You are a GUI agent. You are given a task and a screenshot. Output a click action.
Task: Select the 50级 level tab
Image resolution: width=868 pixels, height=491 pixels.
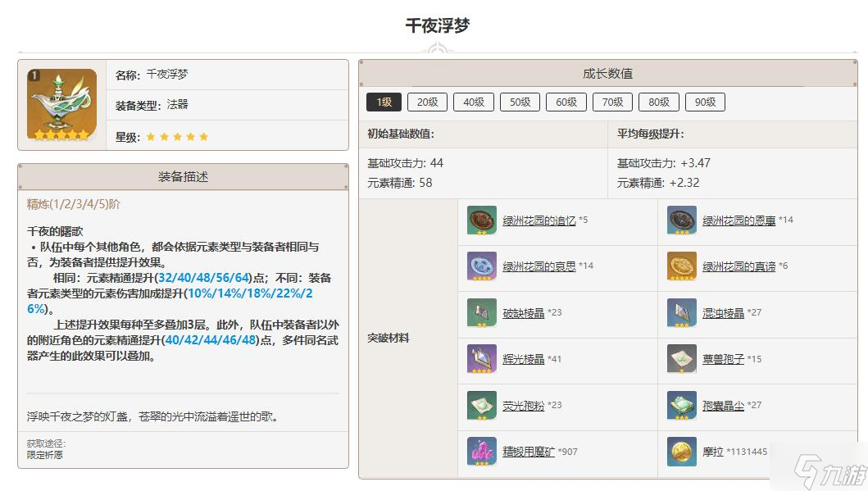click(x=520, y=102)
